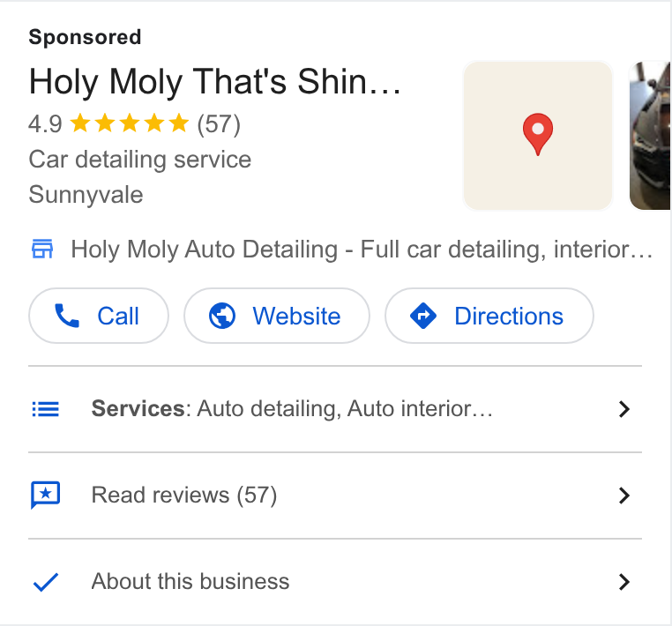672x626 pixels.
Task: Expand About this business chevron
Action: point(624,582)
